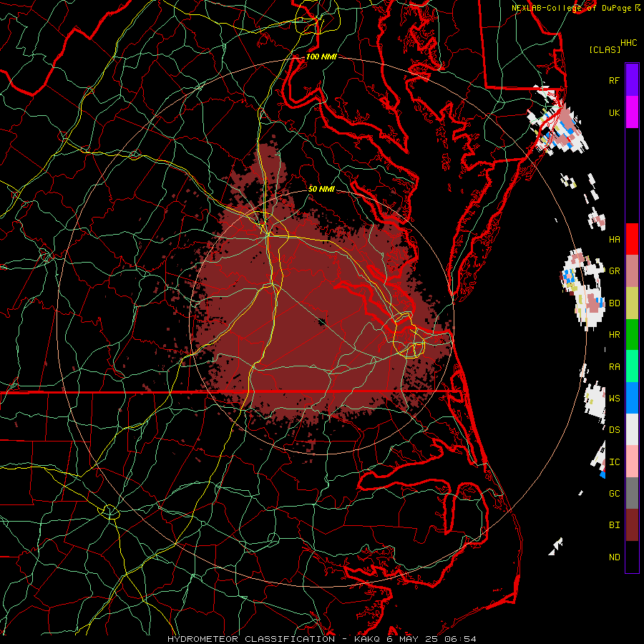
Task: Select the gray GC legend swatch
Action: click(x=632, y=493)
